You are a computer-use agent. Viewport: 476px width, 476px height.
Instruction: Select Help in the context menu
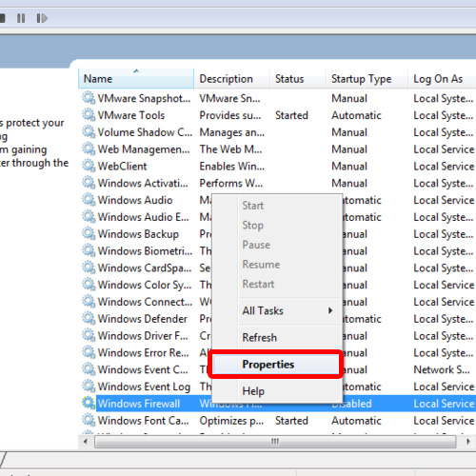(275, 391)
